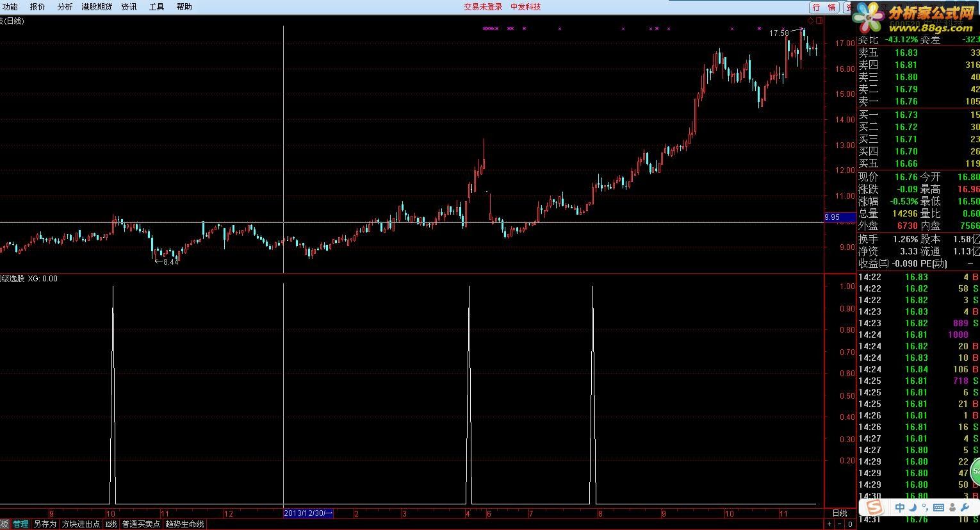Click the 外盘 6730 value

pyautogui.click(x=907, y=226)
